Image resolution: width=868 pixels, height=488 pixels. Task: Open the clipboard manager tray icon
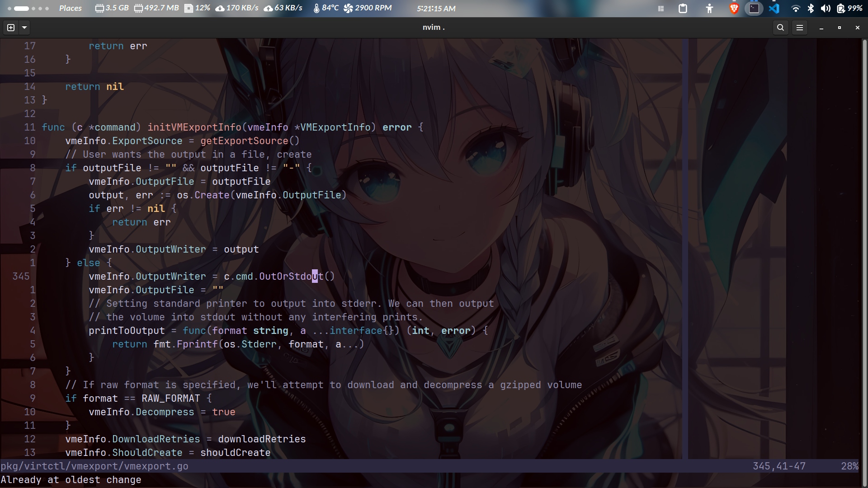(683, 8)
